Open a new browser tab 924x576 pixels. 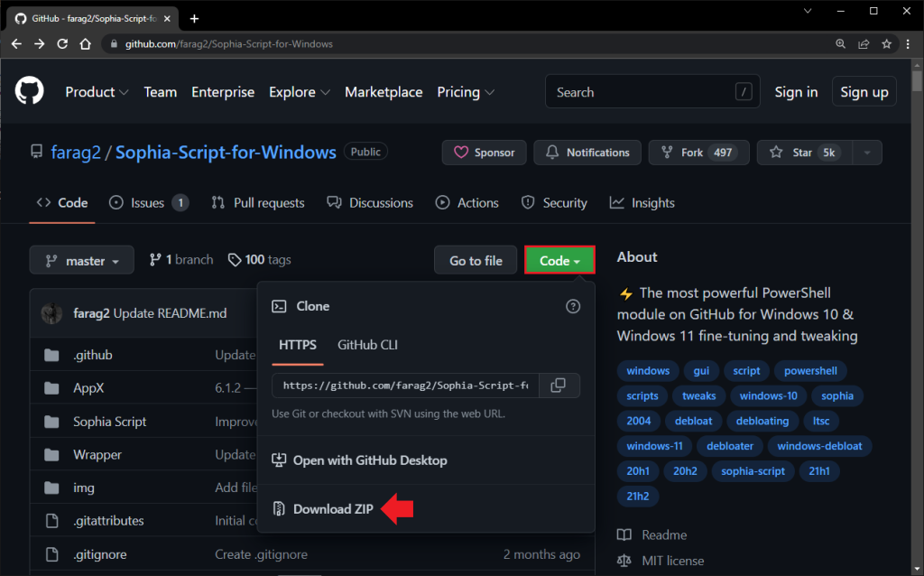point(195,19)
